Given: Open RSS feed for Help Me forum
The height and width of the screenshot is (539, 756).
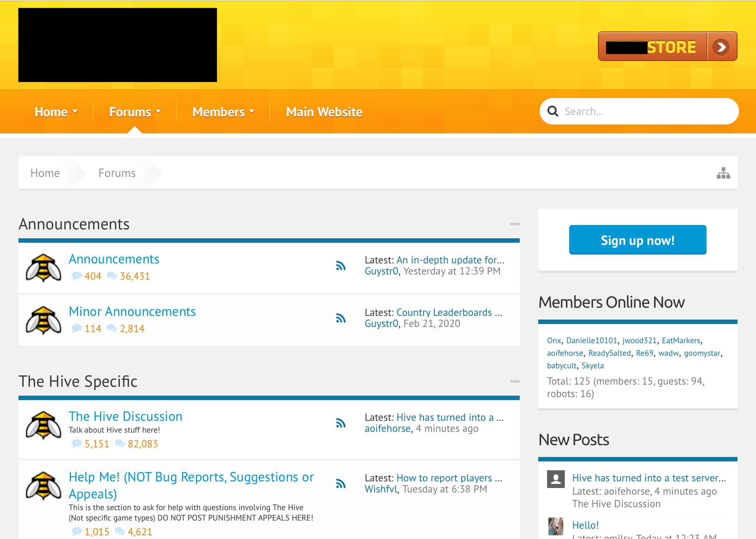Looking at the screenshot, I should 341,484.
